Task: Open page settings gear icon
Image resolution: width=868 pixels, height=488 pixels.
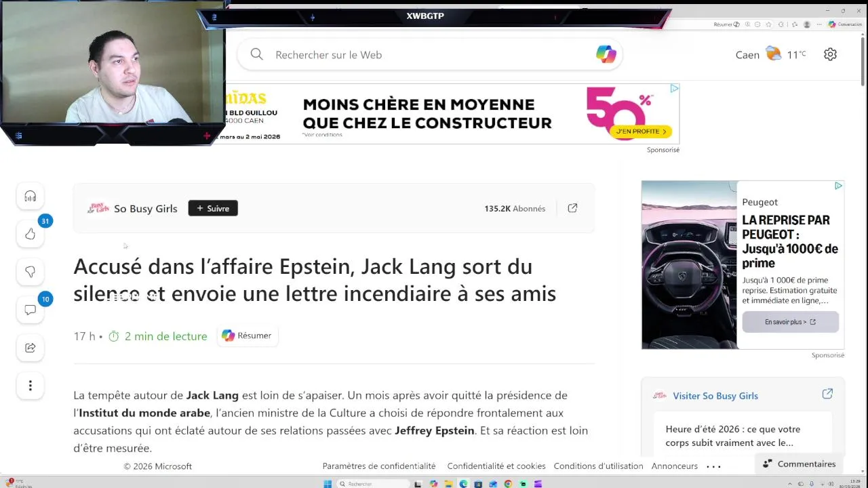Action: pyautogui.click(x=830, y=54)
